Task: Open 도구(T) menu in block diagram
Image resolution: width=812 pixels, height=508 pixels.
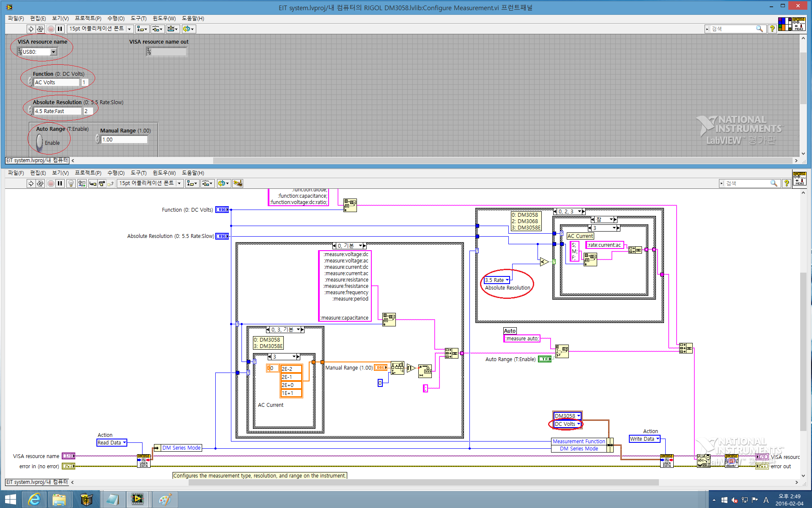Action: coord(139,173)
